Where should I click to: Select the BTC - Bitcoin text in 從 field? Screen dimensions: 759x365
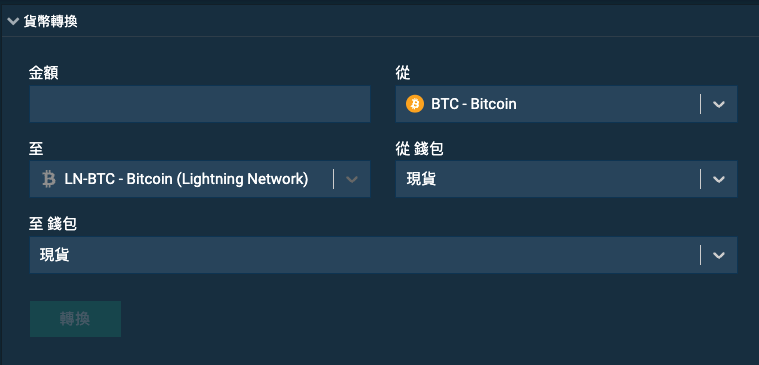[474, 104]
